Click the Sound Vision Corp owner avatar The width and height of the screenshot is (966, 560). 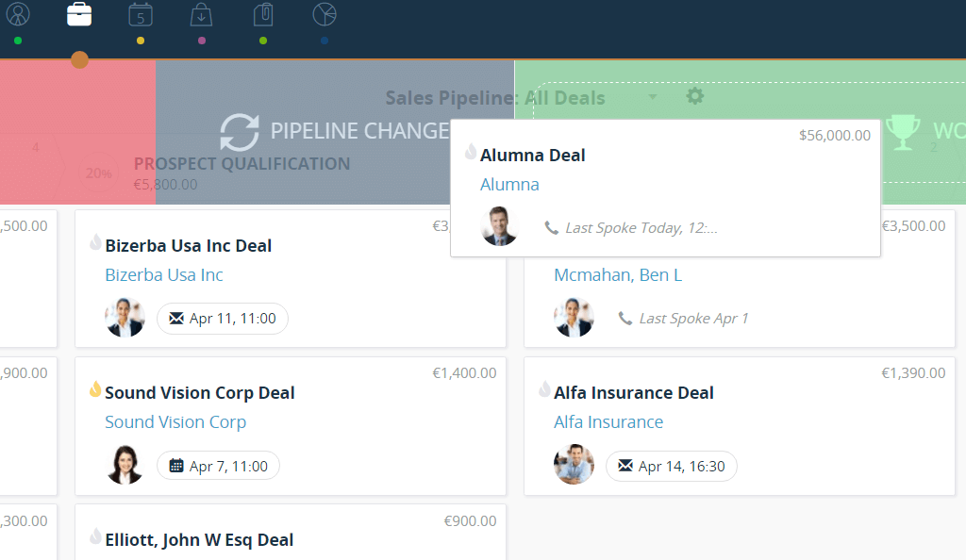[x=125, y=465]
